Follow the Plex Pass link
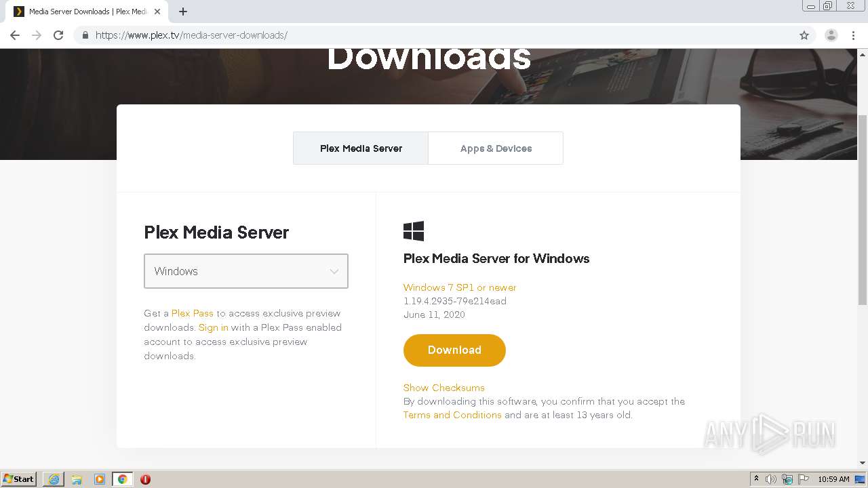The width and height of the screenshot is (868, 488). pos(193,313)
